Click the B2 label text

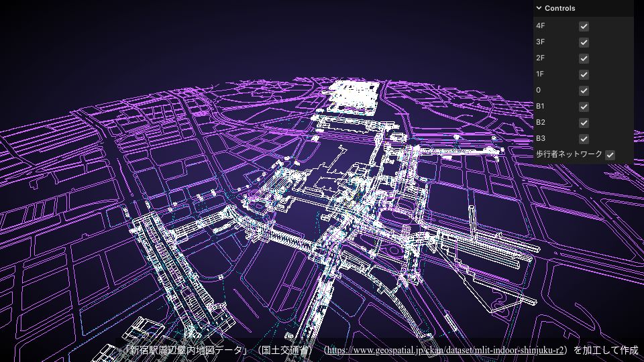(x=541, y=122)
